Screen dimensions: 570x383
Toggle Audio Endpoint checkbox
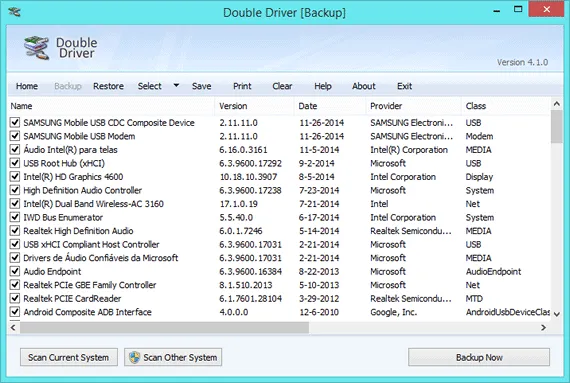pyautogui.click(x=15, y=271)
